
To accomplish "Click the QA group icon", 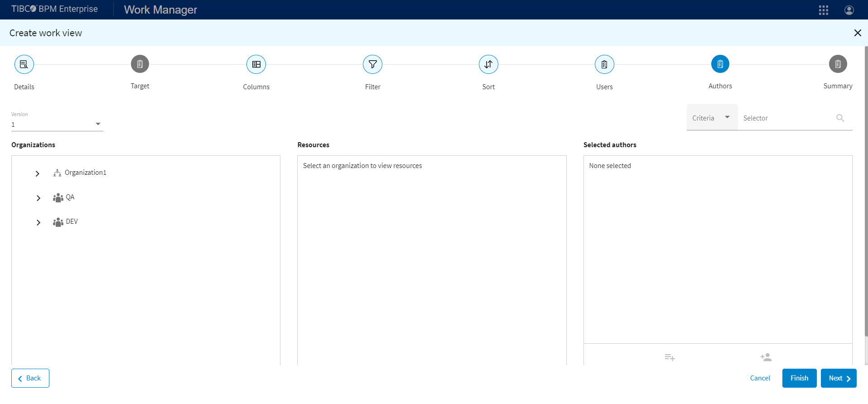I will pyautogui.click(x=58, y=197).
